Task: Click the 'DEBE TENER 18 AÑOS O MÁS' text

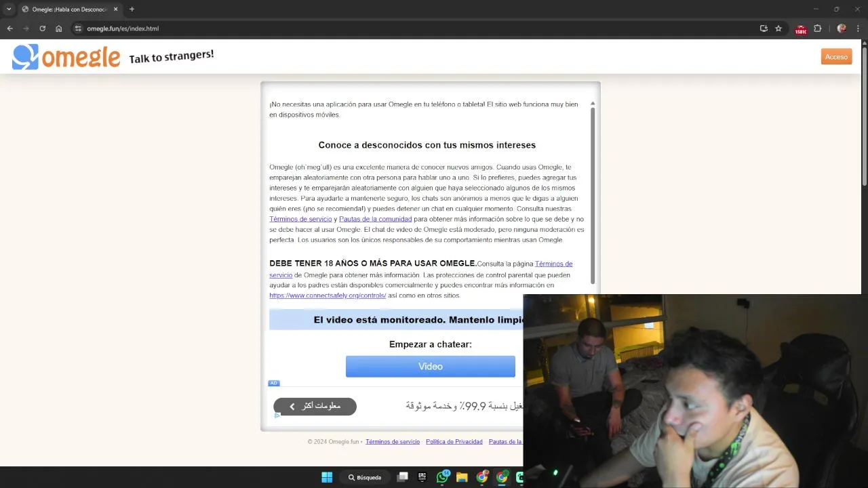Action: tap(373, 264)
